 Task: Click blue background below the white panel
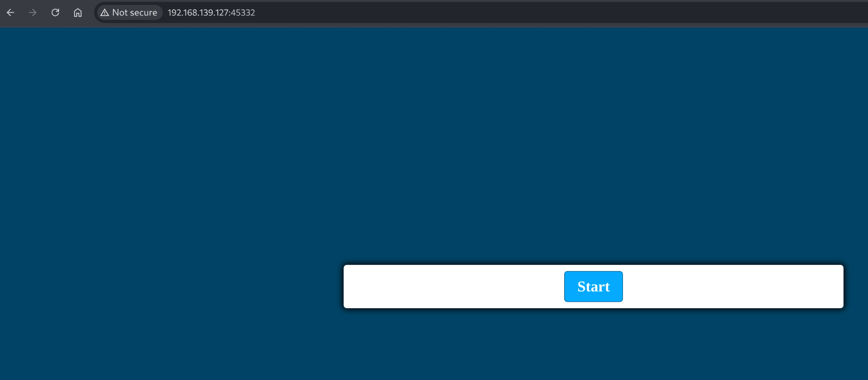[x=593, y=345]
